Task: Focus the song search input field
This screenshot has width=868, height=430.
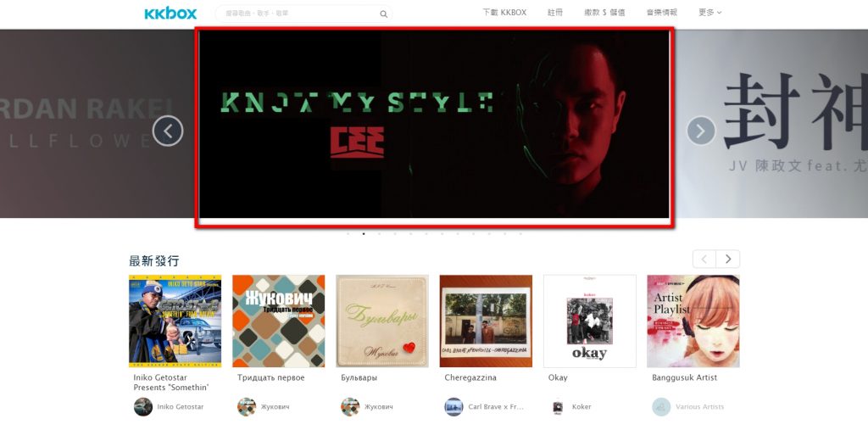Action: [x=299, y=14]
